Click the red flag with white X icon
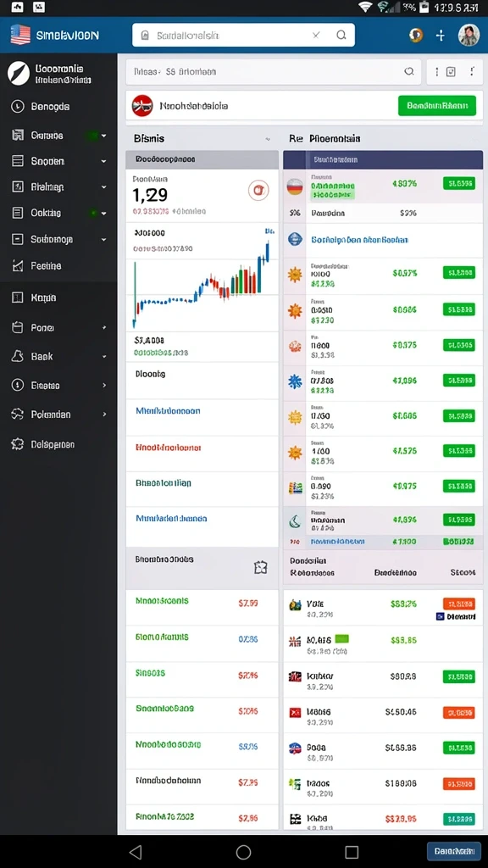 coord(295,712)
